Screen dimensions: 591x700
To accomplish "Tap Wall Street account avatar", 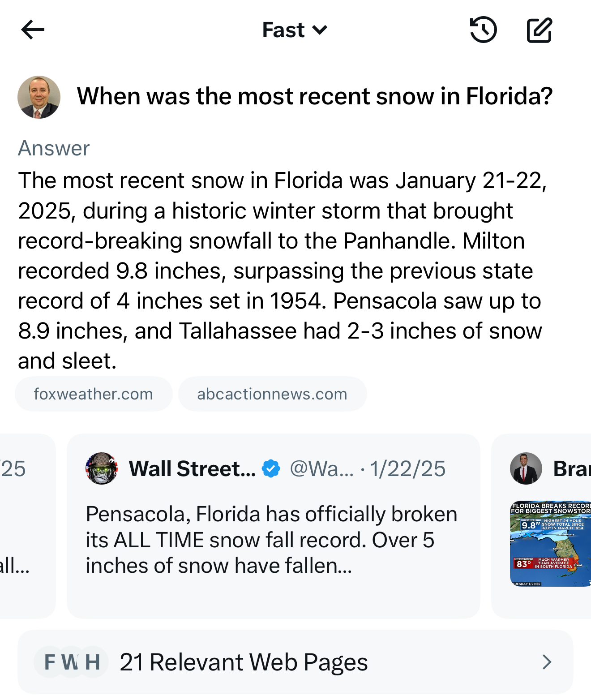I will click(x=102, y=468).
